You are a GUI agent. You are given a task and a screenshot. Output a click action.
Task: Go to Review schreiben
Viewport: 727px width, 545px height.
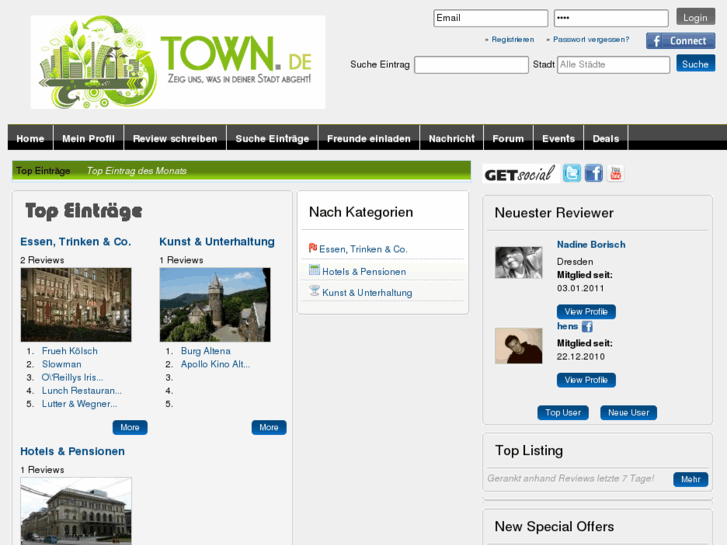(x=175, y=138)
